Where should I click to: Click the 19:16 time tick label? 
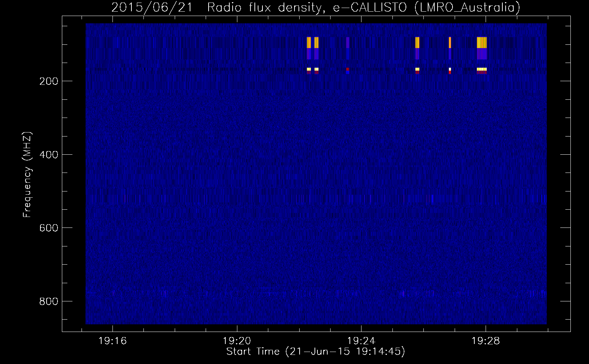pos(112,341)
